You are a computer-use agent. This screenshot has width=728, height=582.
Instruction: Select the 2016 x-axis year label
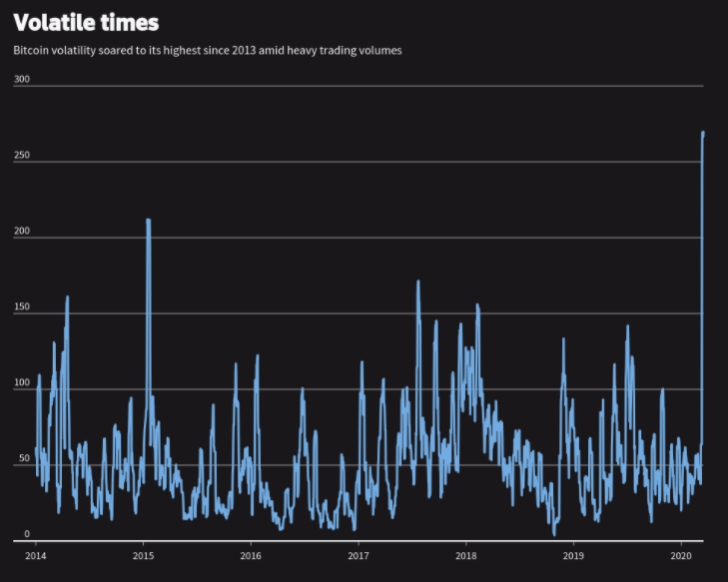pyautogui.click(x=251, y=555)
